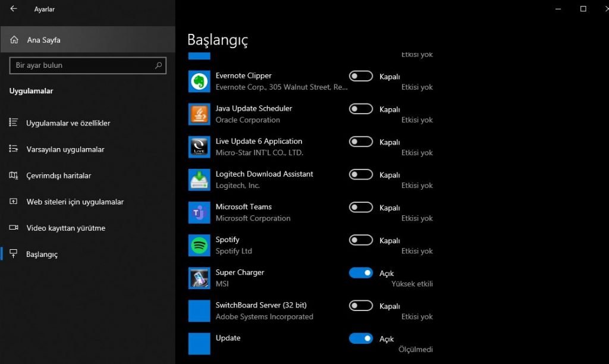Go to Ana Sayfa home
The image size is (609, 364).
[43, 40]
